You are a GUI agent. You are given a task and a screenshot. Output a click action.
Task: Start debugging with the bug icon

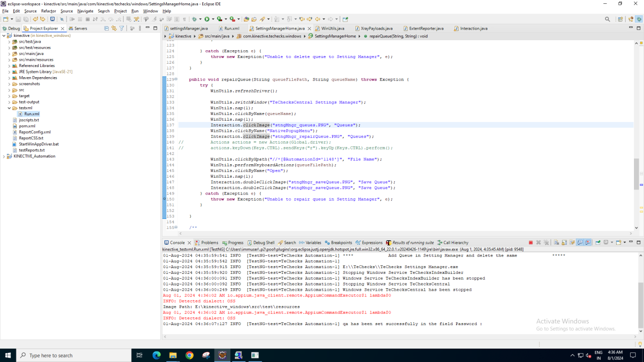[x=194, y=19]
